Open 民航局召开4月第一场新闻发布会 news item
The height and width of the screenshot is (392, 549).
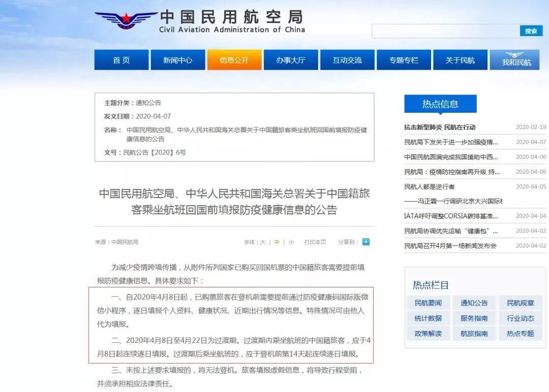click(x=450, y=246)
